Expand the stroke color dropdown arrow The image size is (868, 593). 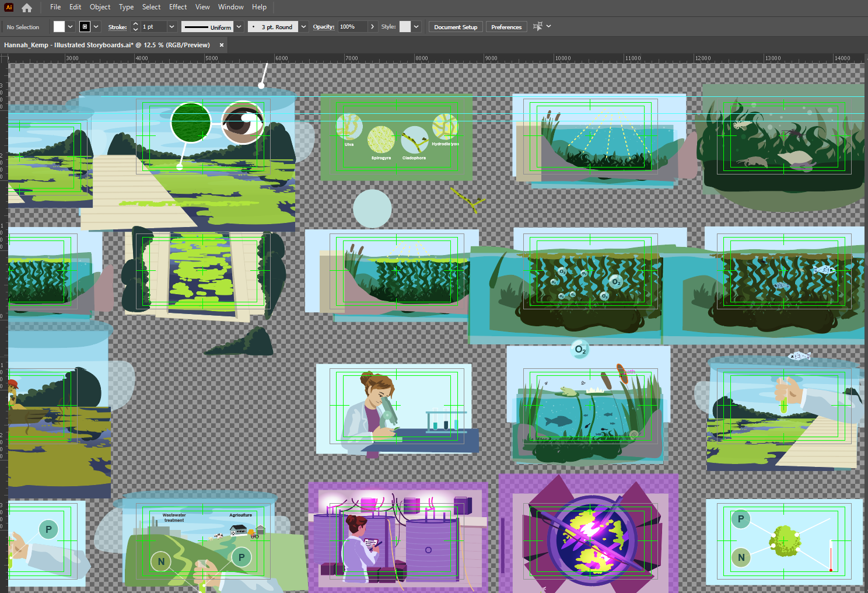pyautogui.click(x=96, y=27)
